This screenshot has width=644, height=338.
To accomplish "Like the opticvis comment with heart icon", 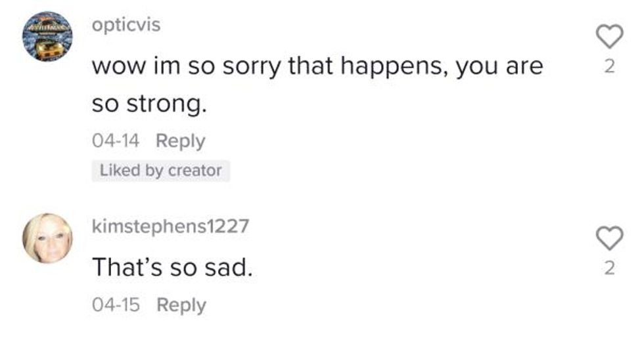I will tap(609, 38).
